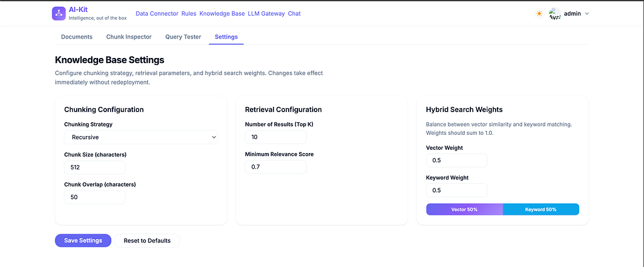Click the admin avatar image
The width and height of the screenshot is (644, 267).
555,14
